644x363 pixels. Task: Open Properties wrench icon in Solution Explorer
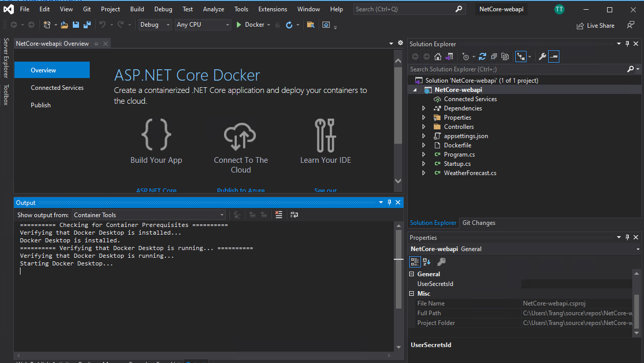click(542, 57)
